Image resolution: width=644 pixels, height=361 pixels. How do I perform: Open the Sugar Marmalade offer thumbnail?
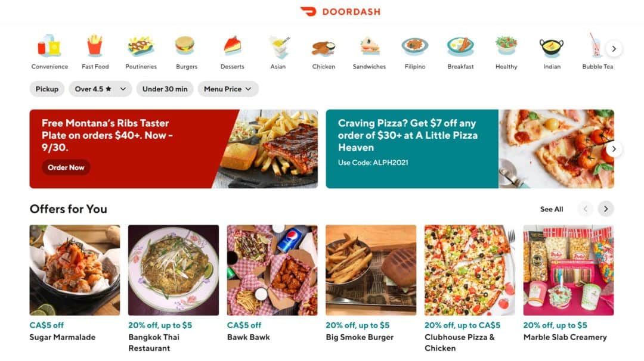point(75,270)
